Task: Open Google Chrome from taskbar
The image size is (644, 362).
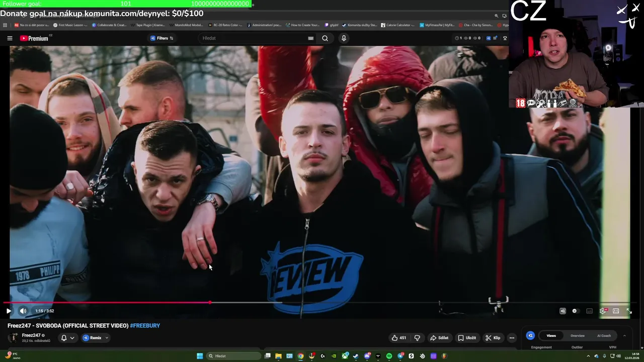Action: pyautogui.click(x=300, y=356)
